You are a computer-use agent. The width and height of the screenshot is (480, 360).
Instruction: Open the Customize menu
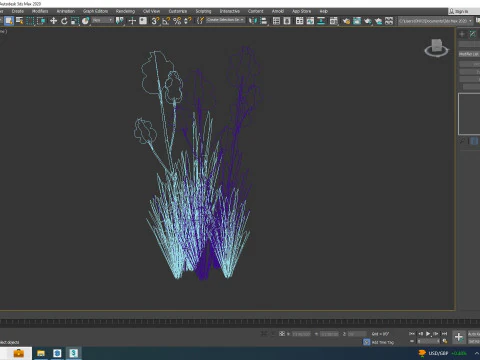coord(178,11)
